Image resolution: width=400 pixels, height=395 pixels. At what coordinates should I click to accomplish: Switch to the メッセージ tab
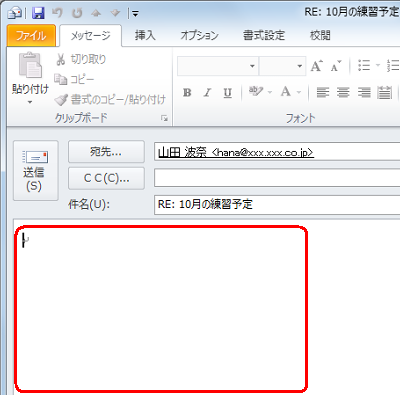coord(90,35)
